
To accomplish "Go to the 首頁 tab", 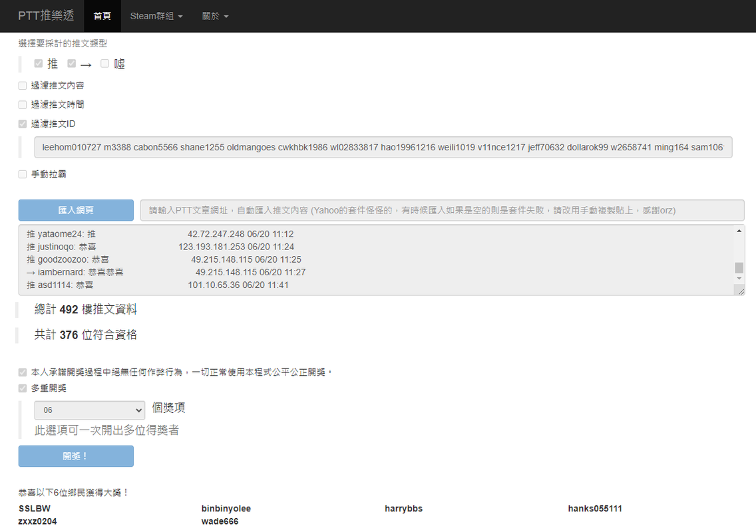I will [x=102, y=16].
